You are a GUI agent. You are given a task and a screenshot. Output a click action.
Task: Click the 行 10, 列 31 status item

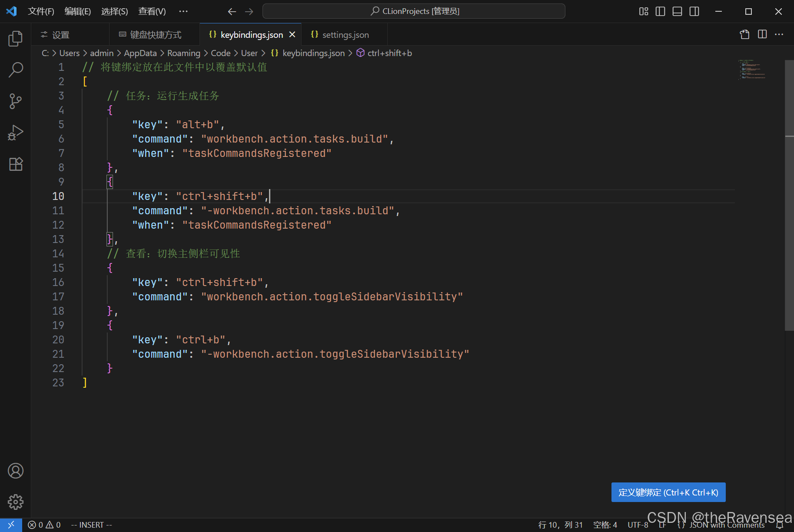[x=560, y=525]
